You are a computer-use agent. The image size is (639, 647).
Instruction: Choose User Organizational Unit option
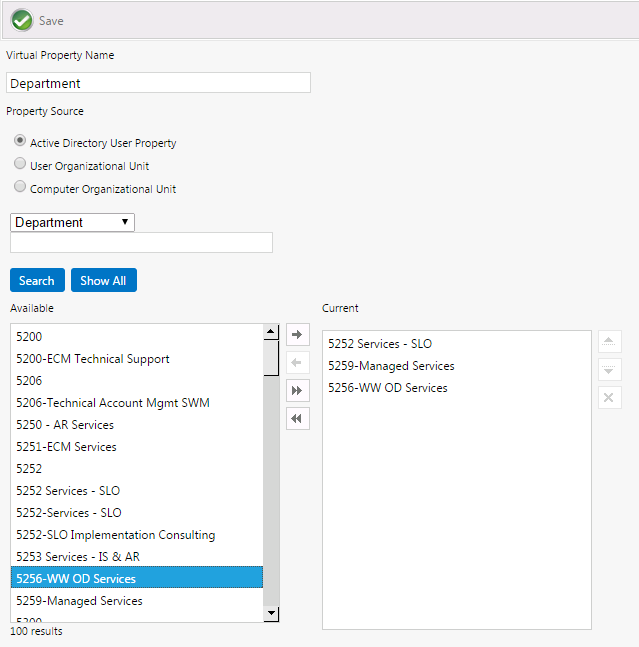coord(20,164)
